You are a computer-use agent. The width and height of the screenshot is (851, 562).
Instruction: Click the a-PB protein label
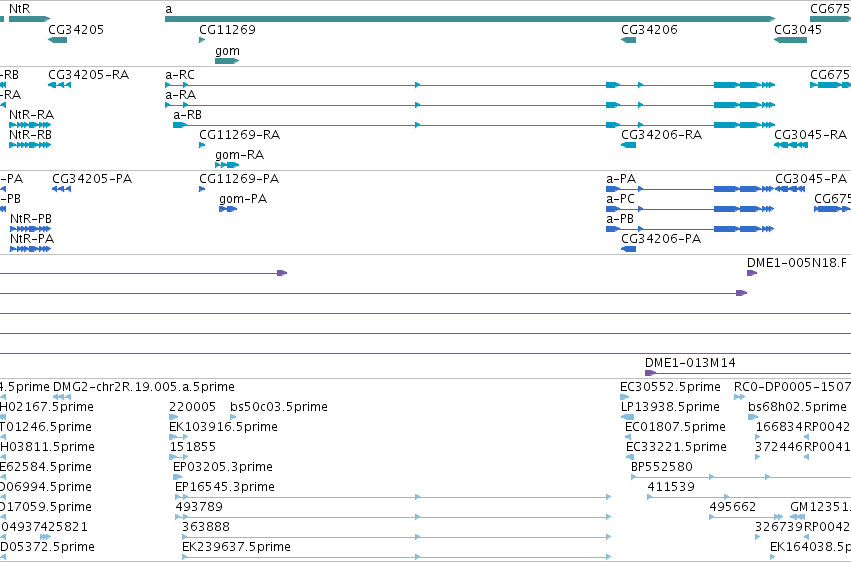tap(620, 219)
